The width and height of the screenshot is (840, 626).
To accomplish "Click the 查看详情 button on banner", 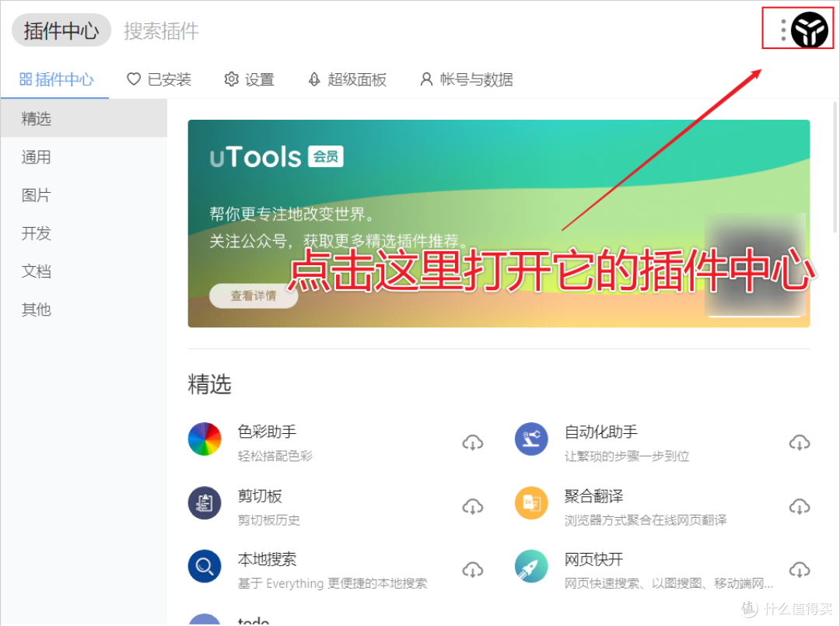I will point(254,296).
